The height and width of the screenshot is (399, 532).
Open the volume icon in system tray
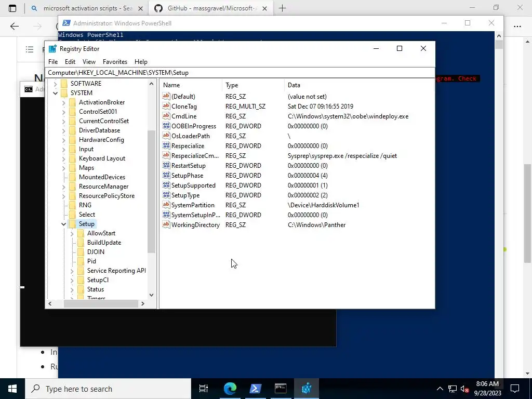(x=465, y=389)
